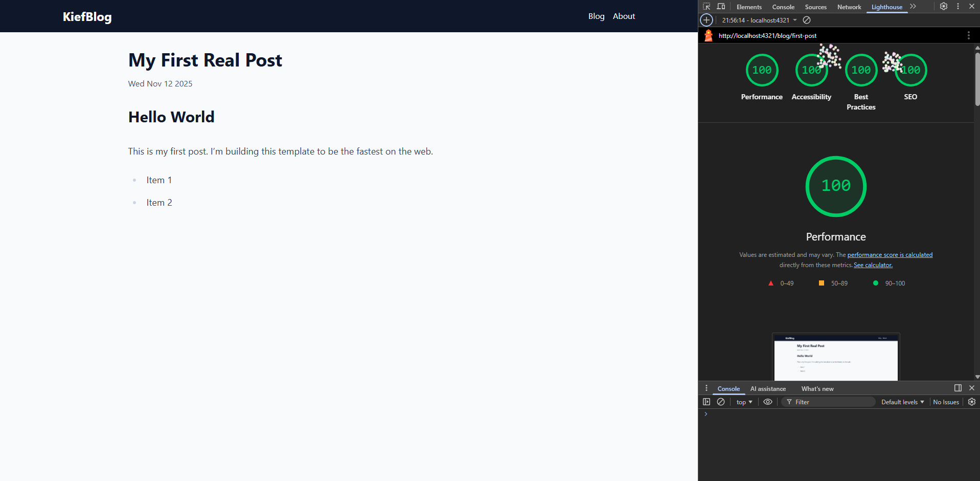
Task: Navigate to the About page
Action: click(624, 16)
